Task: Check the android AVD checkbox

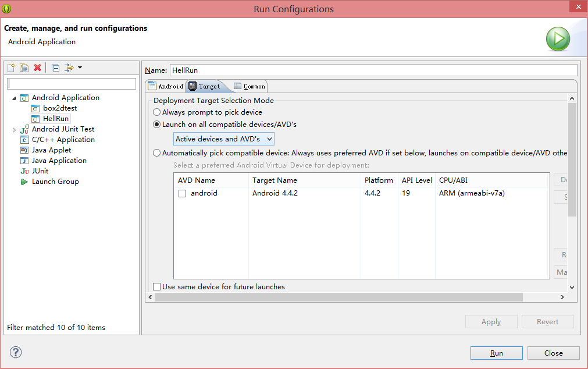Action: tap(183, 194)
